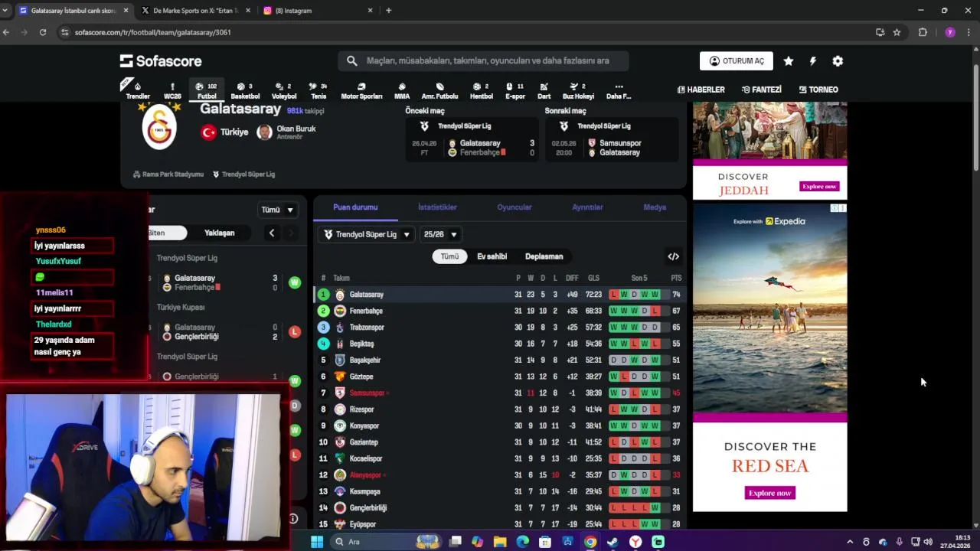Viewport: 980px width, 551px height.
Task: Open Steam from the taskbar
Action: tap(612, 542)
